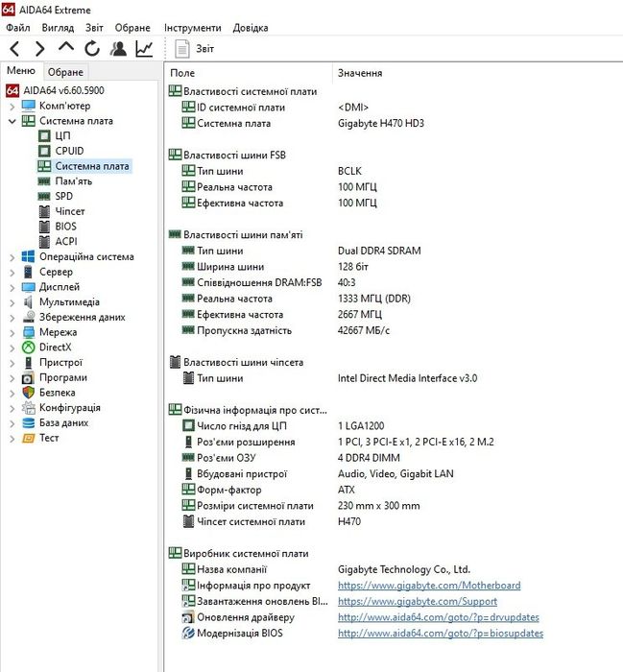Open the Файл menu
The height and width of the screenshot is (672, 623).
pos(17,28)
